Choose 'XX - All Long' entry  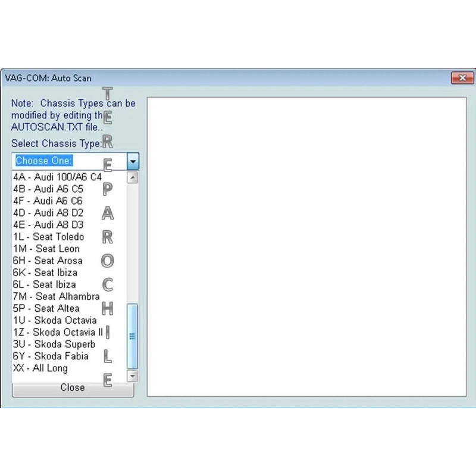pyautogui.click(x=69, y=368)
